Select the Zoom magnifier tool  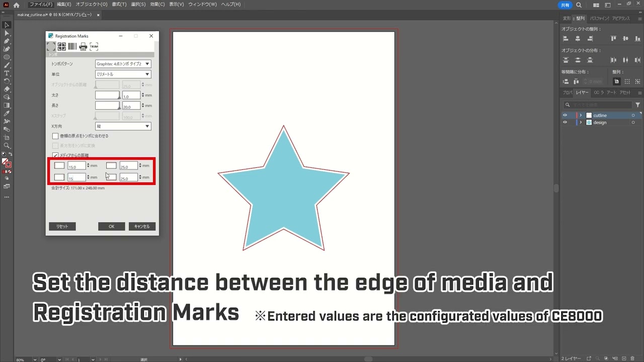(7, 146)
